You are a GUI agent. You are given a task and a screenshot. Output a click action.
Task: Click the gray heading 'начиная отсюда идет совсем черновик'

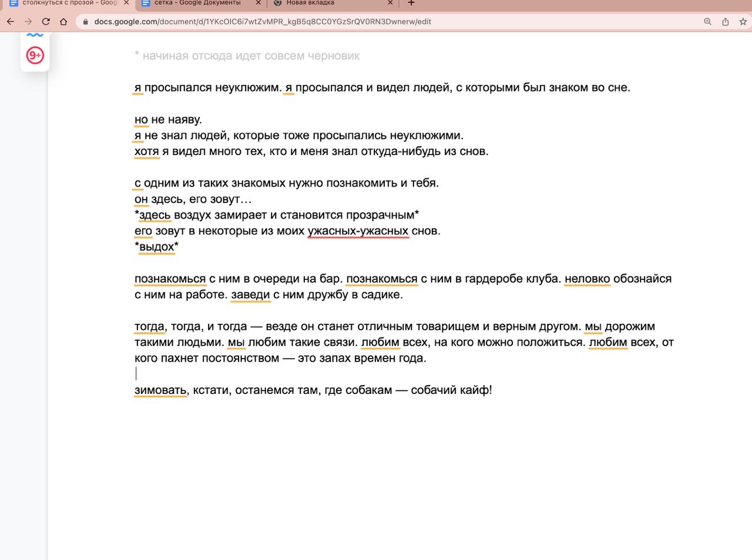[251, 56]
